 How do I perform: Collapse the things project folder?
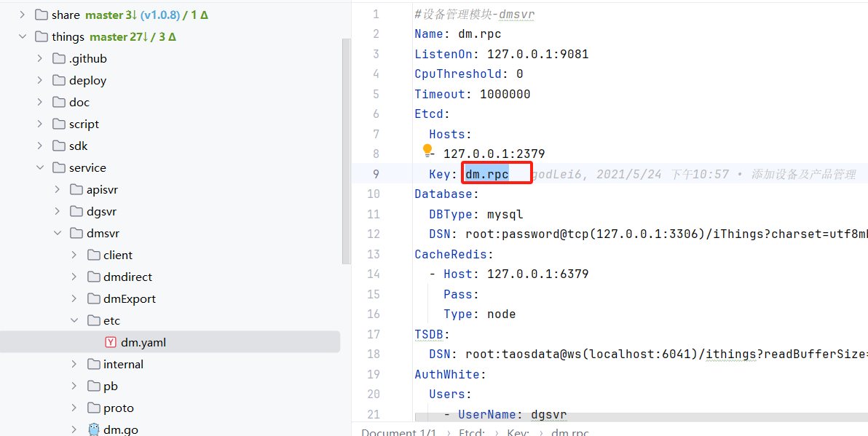(x=23, y=36)
